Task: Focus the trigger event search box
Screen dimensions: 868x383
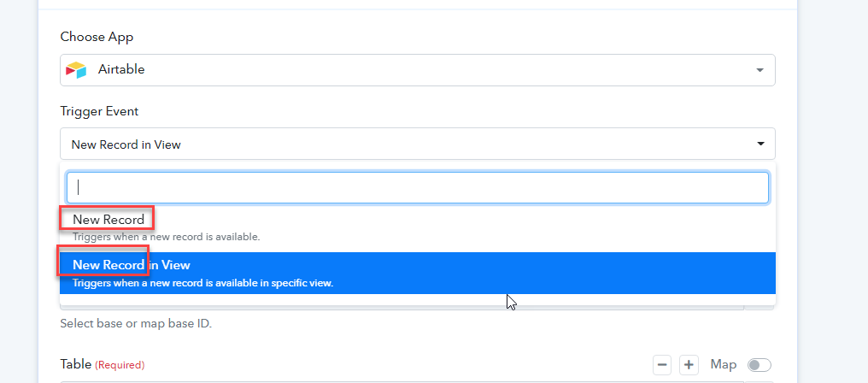Action: click(418, 187)
